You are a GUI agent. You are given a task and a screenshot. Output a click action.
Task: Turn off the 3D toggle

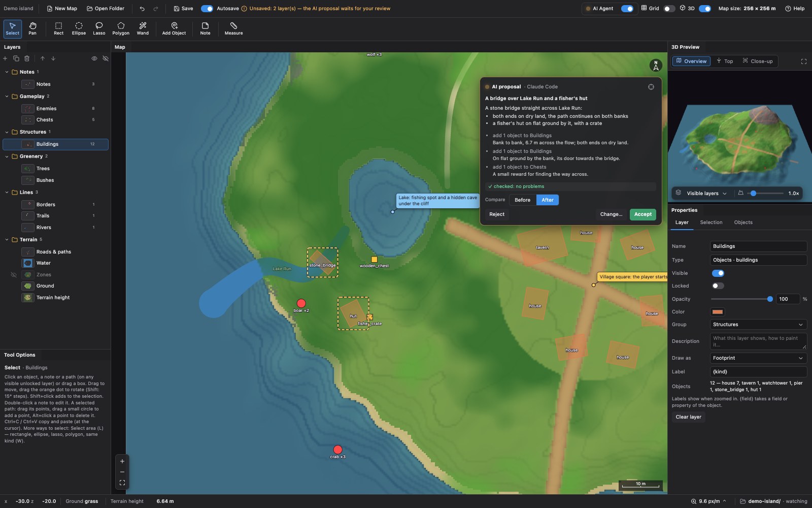705,9
